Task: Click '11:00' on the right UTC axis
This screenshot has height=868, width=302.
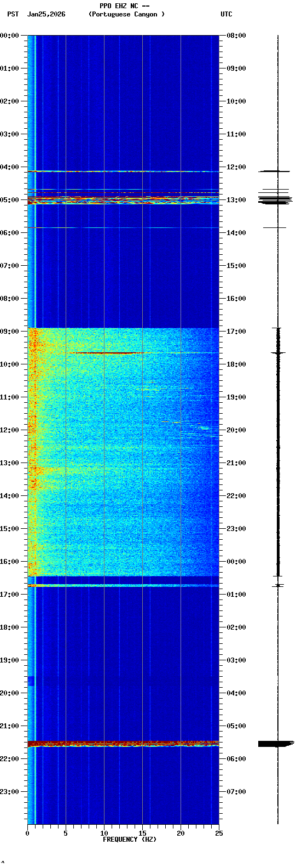Action: [x=236, y=134]
